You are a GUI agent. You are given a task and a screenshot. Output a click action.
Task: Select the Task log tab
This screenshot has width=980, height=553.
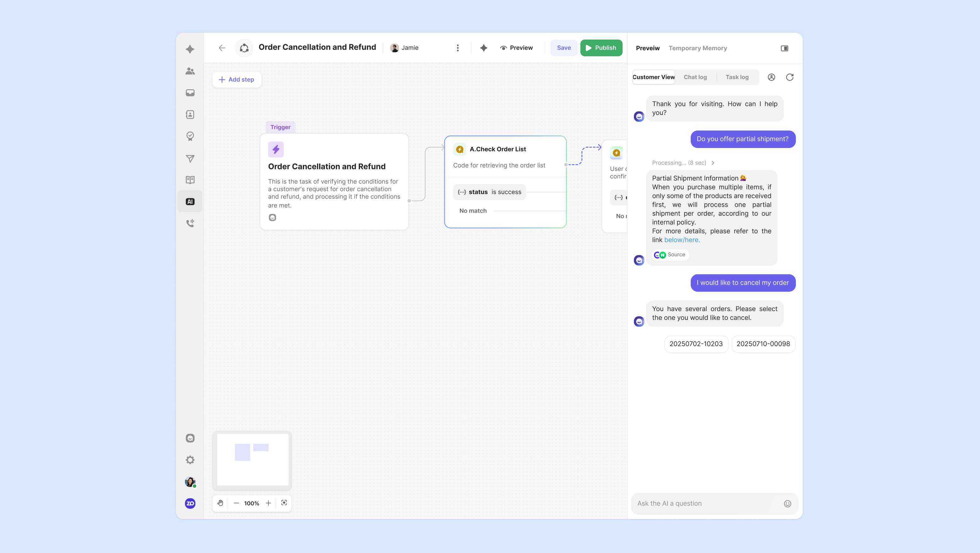(737, 77)
